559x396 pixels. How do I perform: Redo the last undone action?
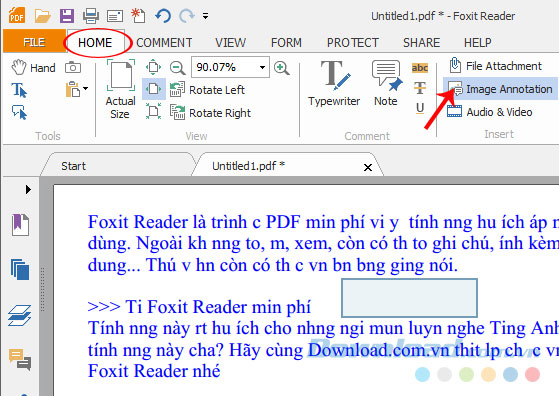[187, 16]
